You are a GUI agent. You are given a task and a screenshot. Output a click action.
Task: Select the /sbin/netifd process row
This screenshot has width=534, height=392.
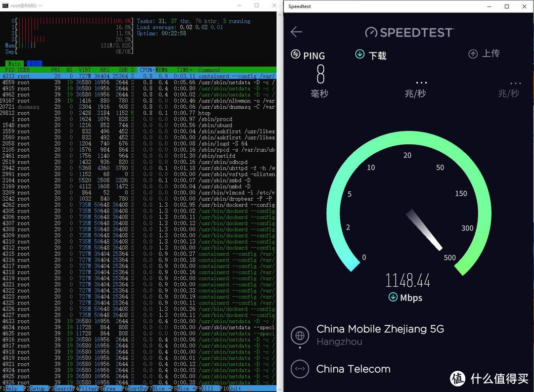pos(138,156)
